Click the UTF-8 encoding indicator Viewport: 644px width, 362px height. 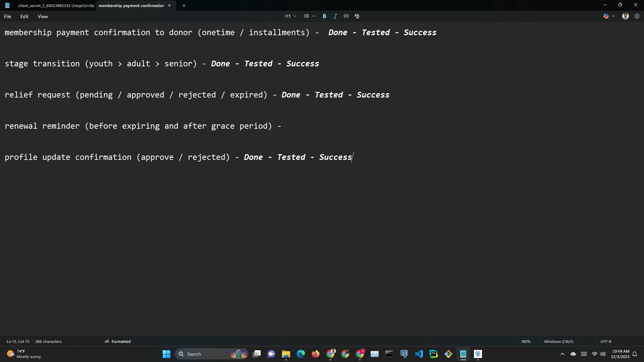(605, 342)
